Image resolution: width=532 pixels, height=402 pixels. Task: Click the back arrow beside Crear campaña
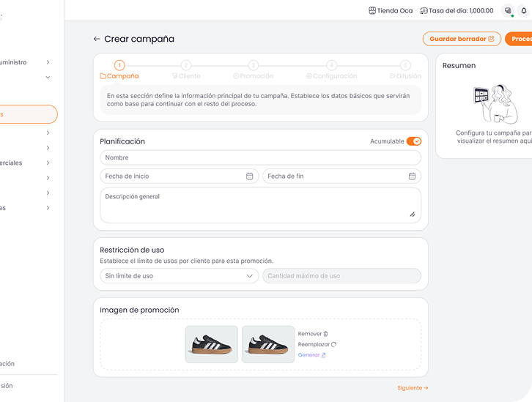click(x=97, y=39)
